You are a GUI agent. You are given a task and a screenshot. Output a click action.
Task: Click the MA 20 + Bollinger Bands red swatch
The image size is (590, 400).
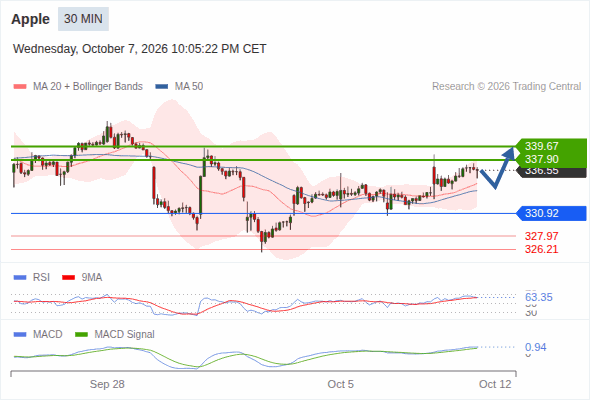[20, 87]
